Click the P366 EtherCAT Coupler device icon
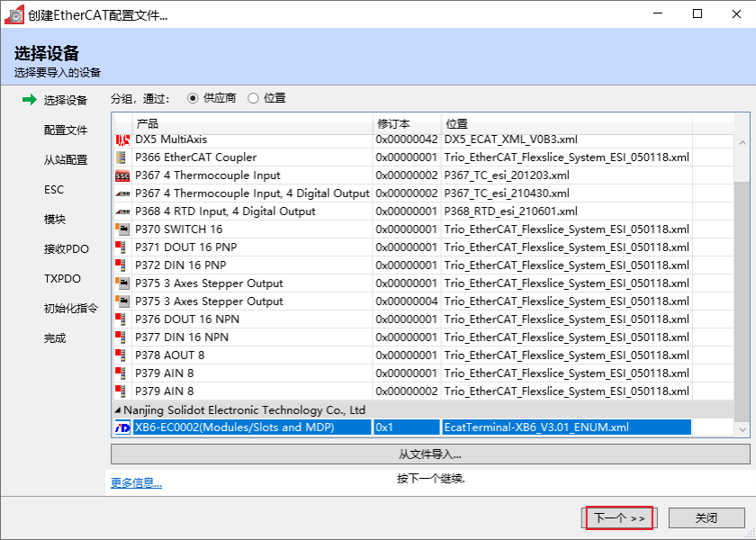This screenshot has height=540, width=756. pyautogui.click(x=122, y=157)
